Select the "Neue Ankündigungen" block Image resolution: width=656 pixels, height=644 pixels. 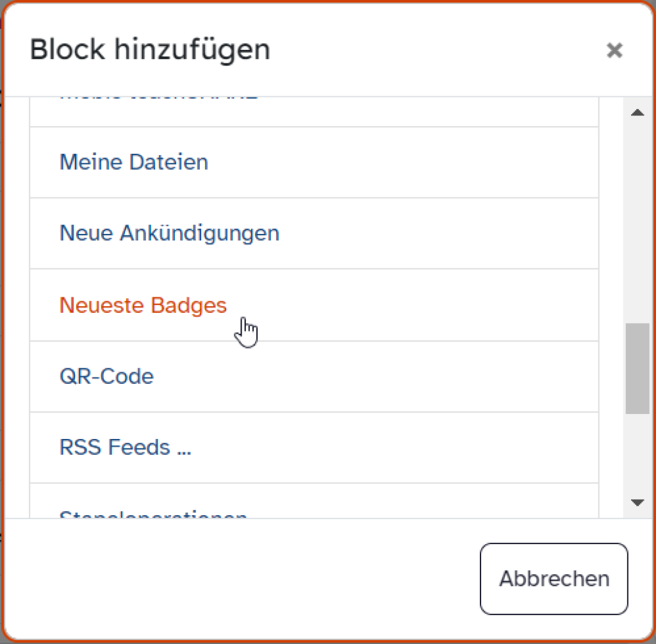click(x=169, y=233)
